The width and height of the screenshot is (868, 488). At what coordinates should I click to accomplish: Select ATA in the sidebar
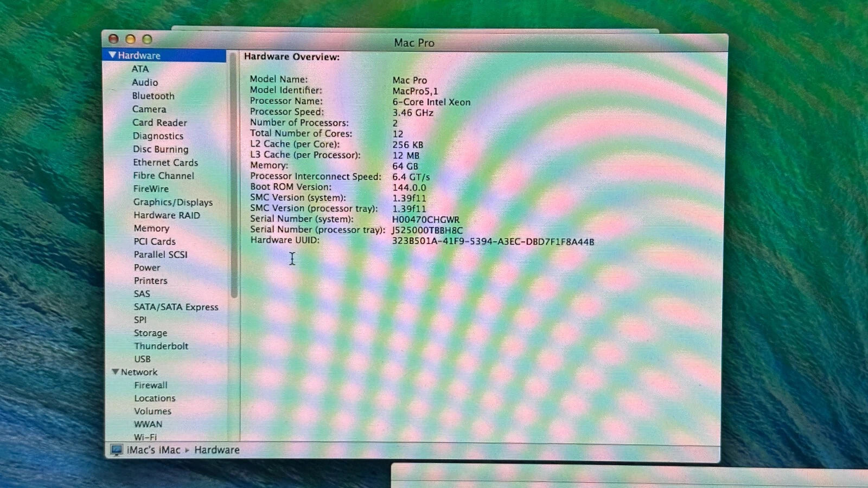coord(140,69)
